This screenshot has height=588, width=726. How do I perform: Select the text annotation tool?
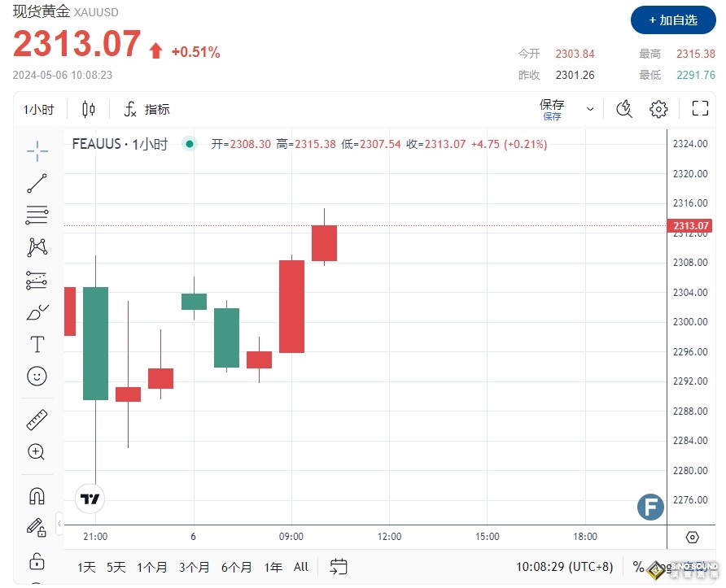(37, 344)
